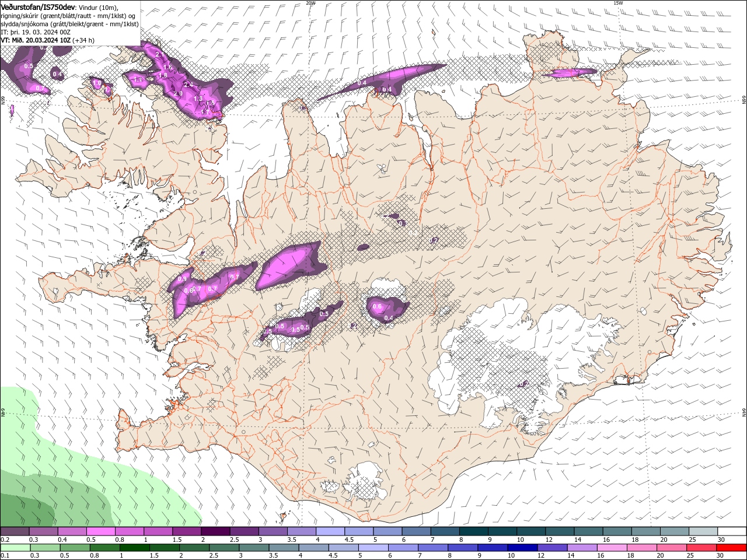747x560 pixels.
Task: Click the 2.0 snowfall value on the map
Action: pos(179,93)
